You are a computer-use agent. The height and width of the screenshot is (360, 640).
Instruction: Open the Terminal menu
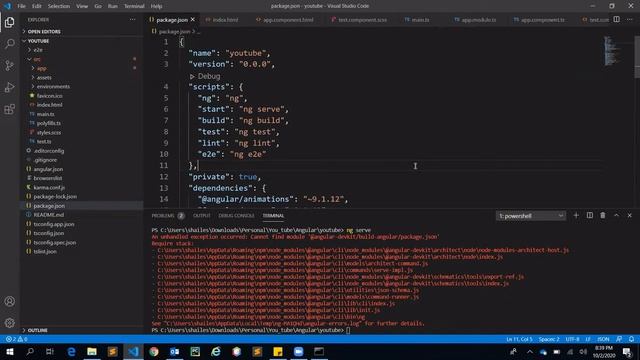(134, 6)
